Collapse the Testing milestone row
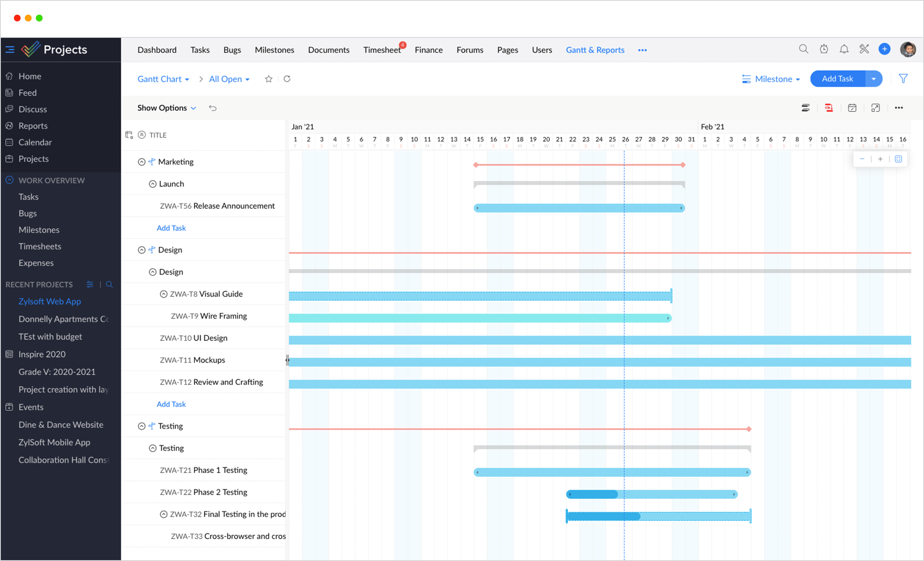Viewport: 924px width, 561px height. [x=142, y=426]
